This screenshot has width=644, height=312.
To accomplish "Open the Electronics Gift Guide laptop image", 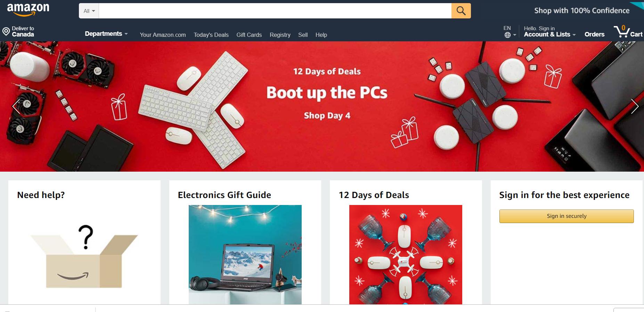I will coord(245,255).
